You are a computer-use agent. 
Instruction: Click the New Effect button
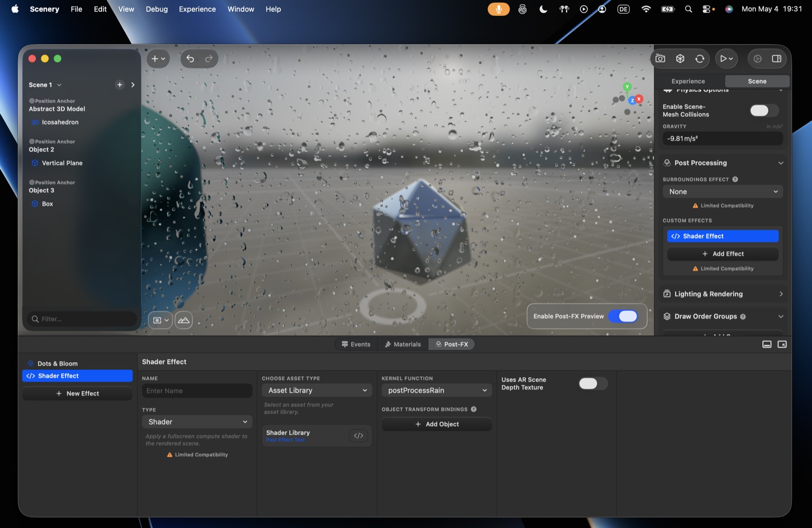pos(77,393)
